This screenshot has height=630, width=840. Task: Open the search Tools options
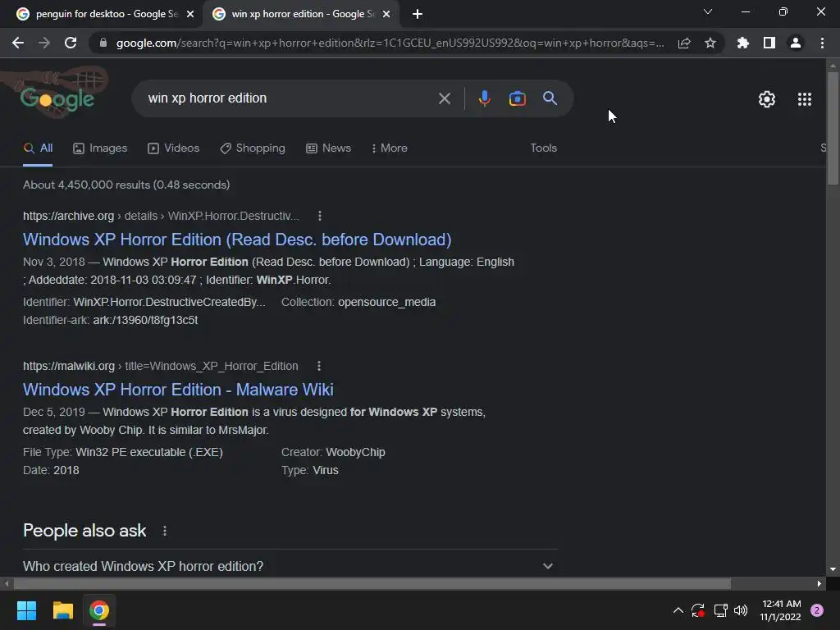(x=543, y=148)
